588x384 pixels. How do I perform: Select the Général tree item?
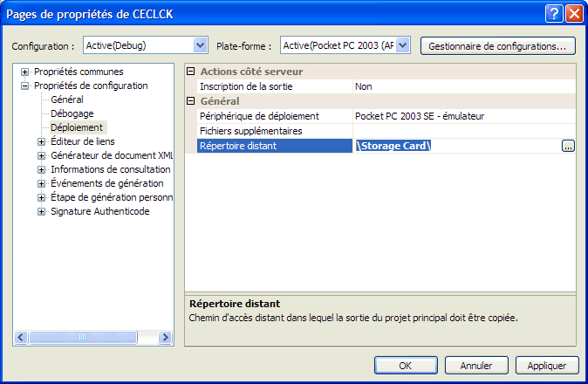(x=67, y=99)
